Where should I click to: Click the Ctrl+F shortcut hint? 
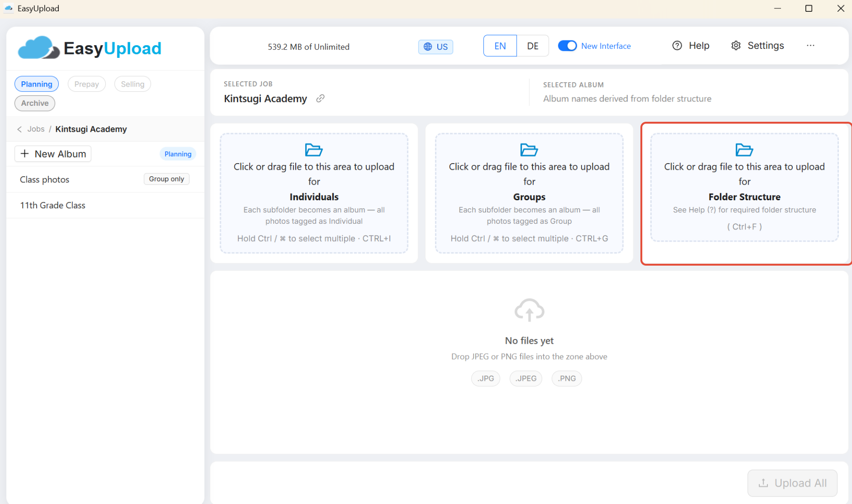[744, 227]
